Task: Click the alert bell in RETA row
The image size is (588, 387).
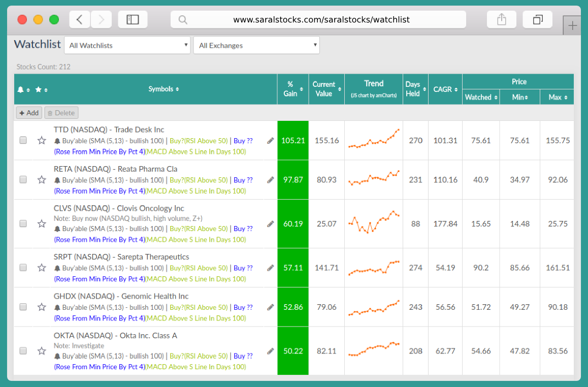Action: click(57, 180)
